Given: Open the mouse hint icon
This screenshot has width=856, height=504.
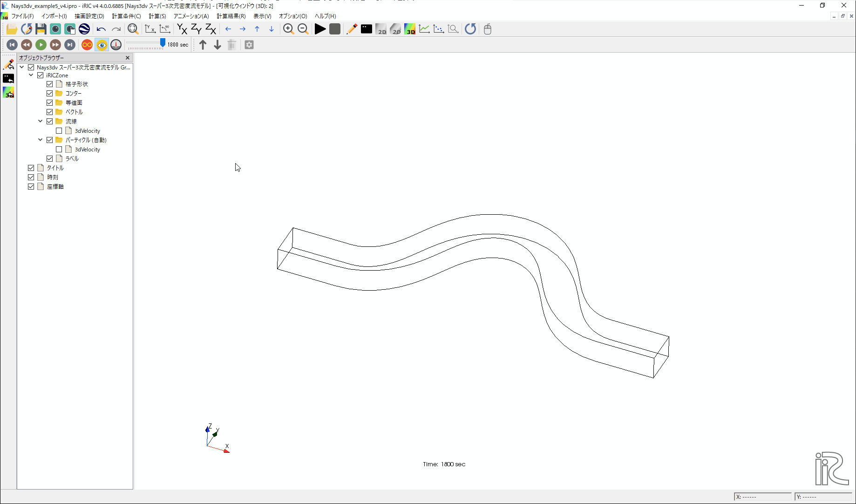Looking at the screenshot, I should coord(488,29).
